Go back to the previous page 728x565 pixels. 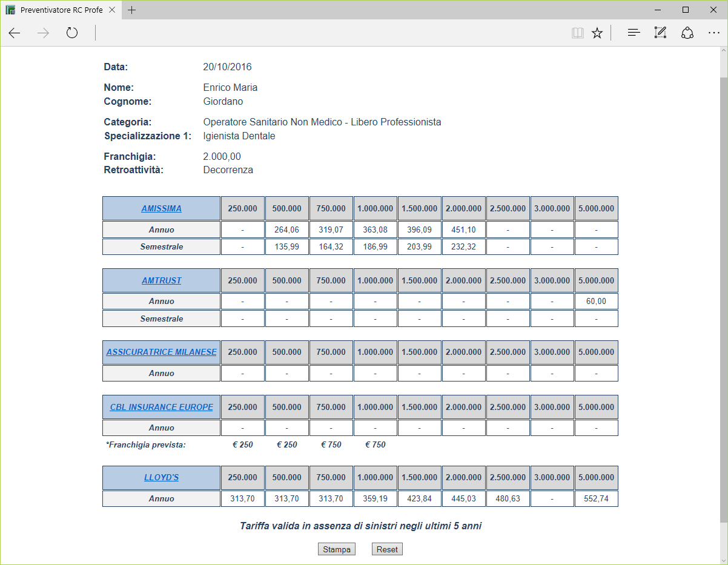[15, 33]
